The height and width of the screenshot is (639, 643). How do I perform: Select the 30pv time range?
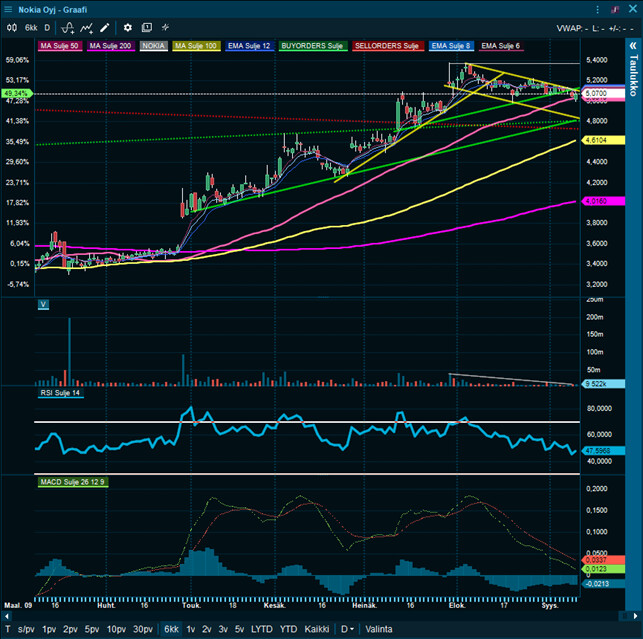pos(143,629)
